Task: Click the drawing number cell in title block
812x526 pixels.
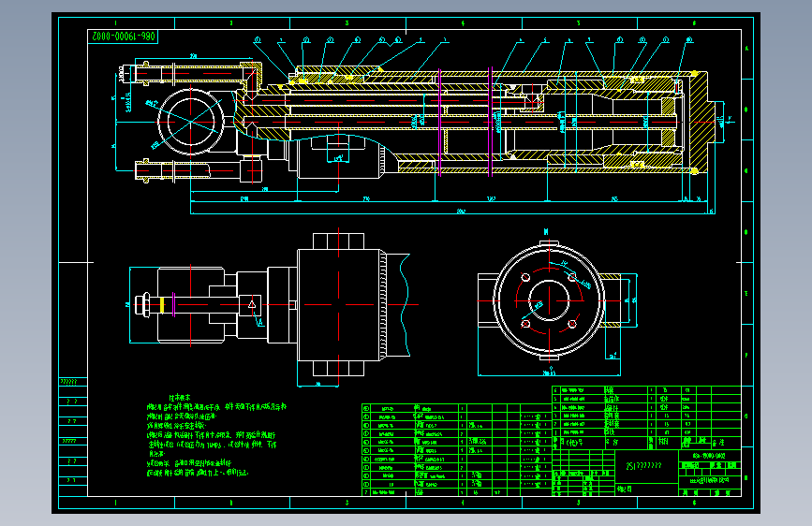Action: (x=710, y=456)
